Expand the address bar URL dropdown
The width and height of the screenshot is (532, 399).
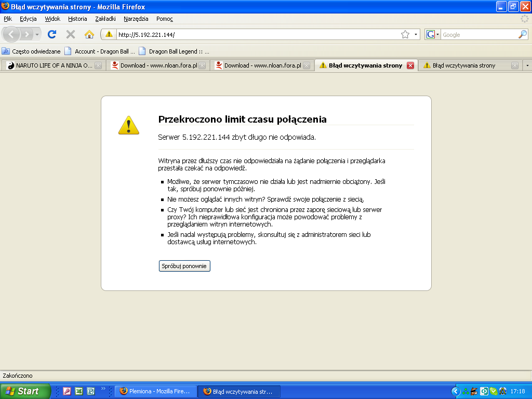coord(416,35)
